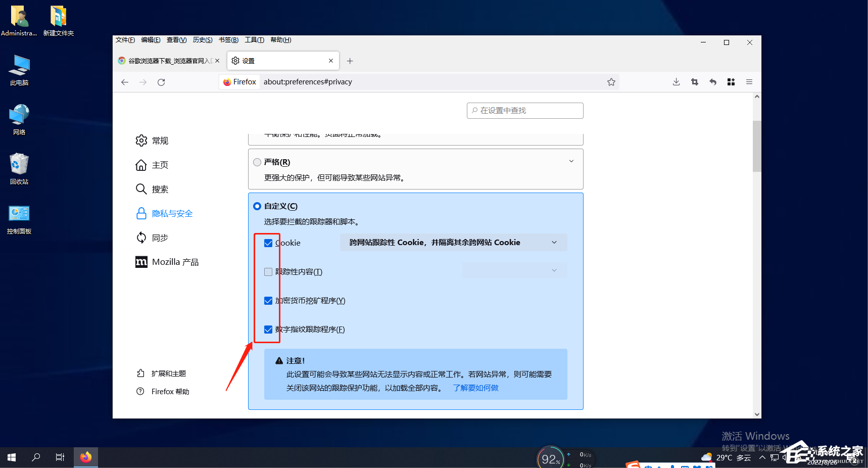Click the screenshot tool icon in toolbar
868x468 pixels.
[694, 81]
